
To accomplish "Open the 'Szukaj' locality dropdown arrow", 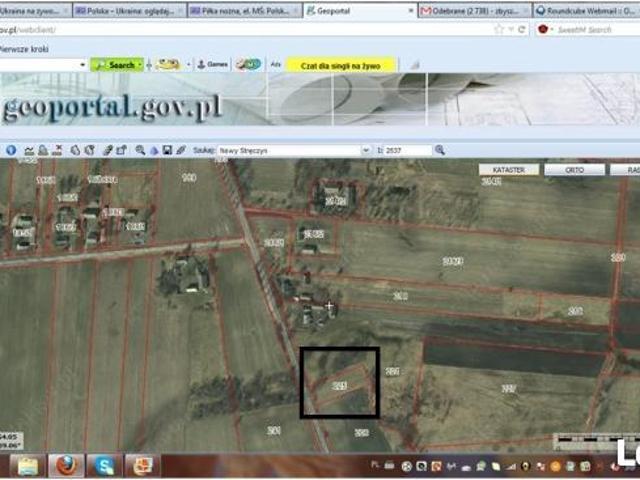I will pyautogui.click(x=366, y=150).
